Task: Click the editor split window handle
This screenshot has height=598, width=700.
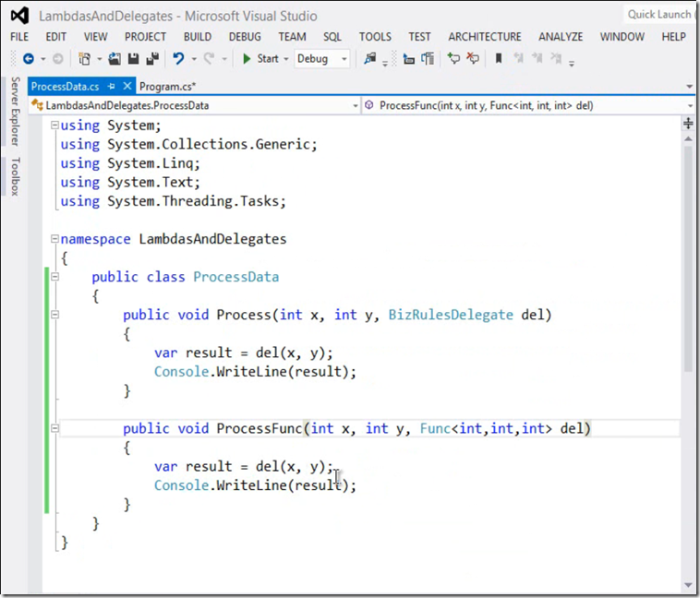Action: [x=688, y=123]
